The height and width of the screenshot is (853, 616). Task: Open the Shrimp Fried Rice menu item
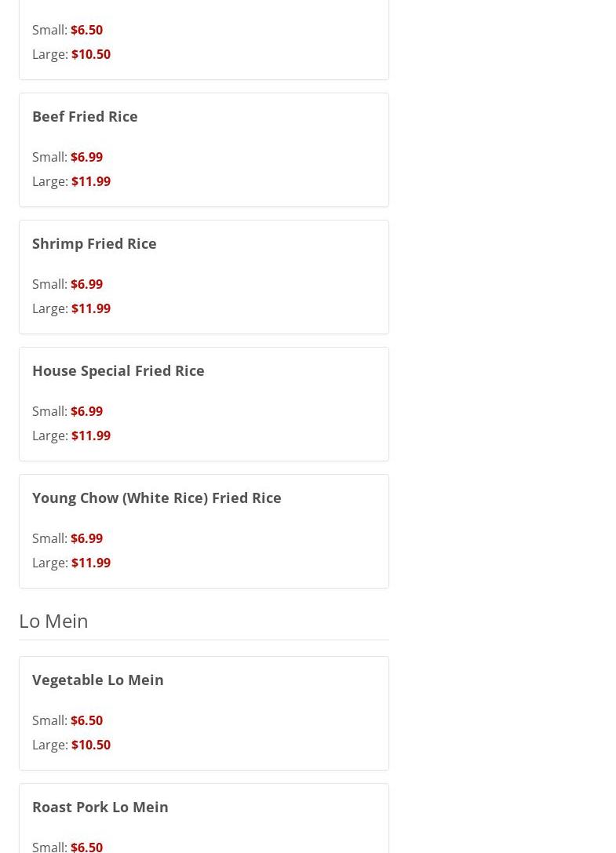pos(94,243)
